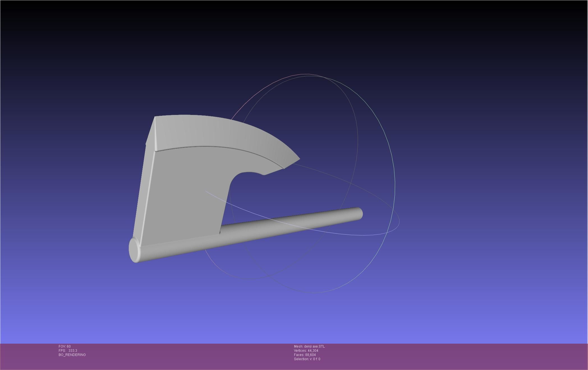Click the Vertices: 44,304 count
The height and width of the screenshot is (370, 588).
click(x=306, y=351)
